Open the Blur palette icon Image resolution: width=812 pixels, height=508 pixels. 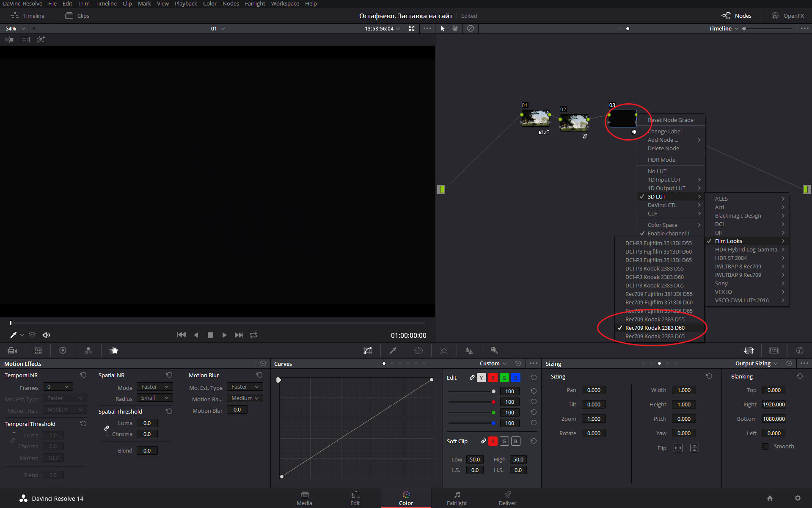click(x=469, y=351)
